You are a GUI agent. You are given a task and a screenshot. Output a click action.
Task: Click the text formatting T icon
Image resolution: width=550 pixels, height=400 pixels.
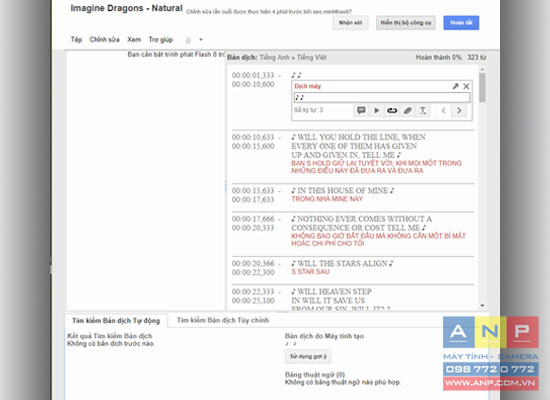tap(423, 111)
